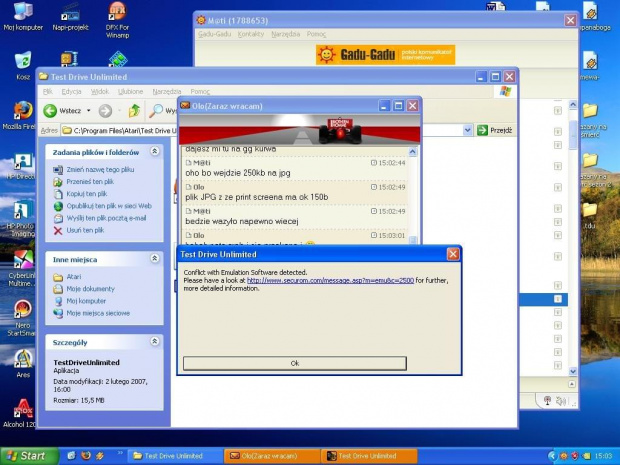
Task: Expand hidden system tray icons arrow
Action: (x=552, y=456)
